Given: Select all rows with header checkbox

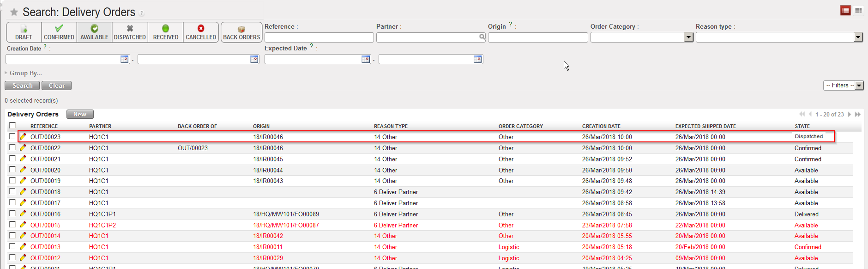Looking at the screenshot, I should (x=12, y=125).
